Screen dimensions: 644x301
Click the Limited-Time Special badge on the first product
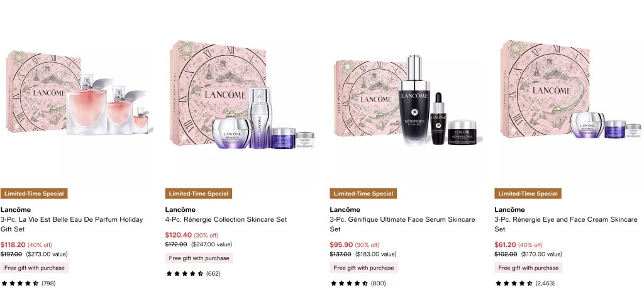(34, 194)
